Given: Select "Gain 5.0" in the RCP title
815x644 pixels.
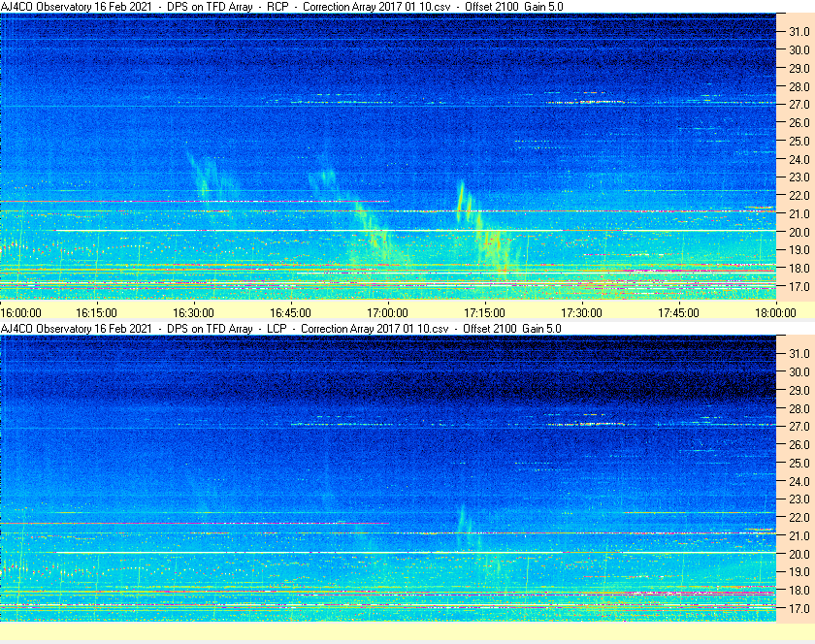Looking at the screenshot, I should [543, 7].
